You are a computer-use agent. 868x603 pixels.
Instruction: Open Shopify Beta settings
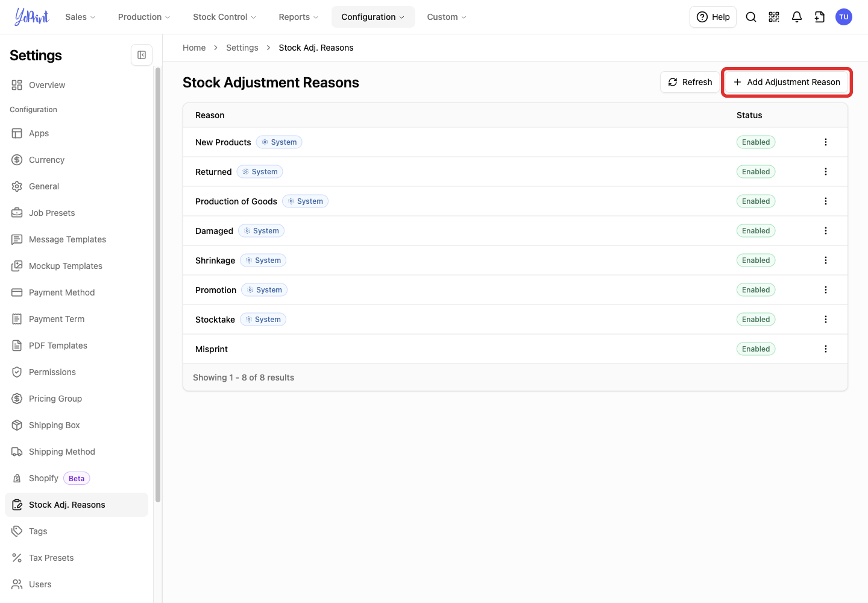click(77, 478)
